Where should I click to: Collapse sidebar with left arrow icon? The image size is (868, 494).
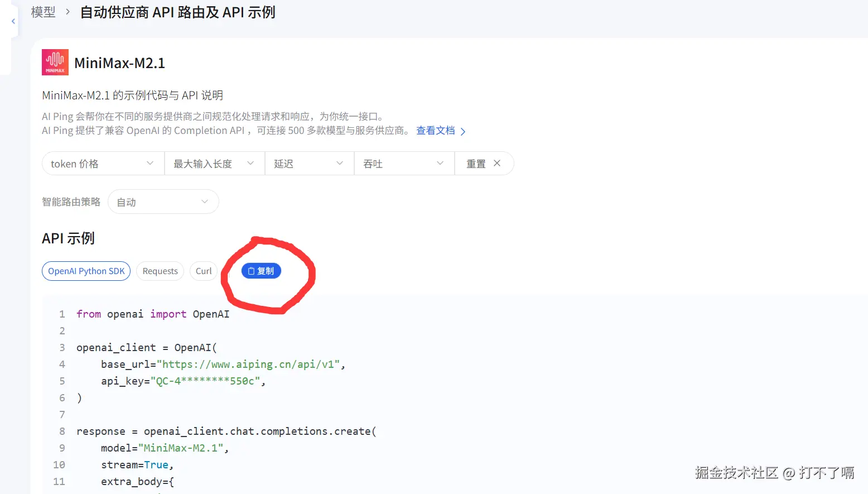click(x=13, y=21)
